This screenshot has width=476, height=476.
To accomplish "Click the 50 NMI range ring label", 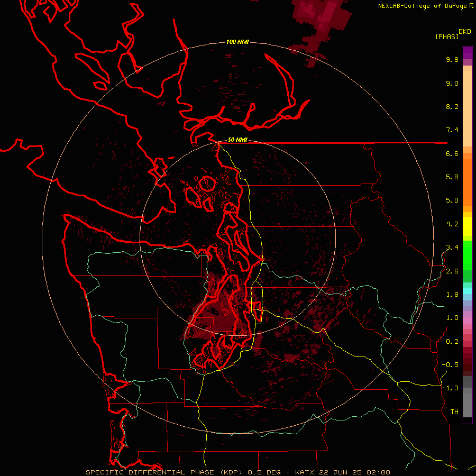I will pos(237,140).
